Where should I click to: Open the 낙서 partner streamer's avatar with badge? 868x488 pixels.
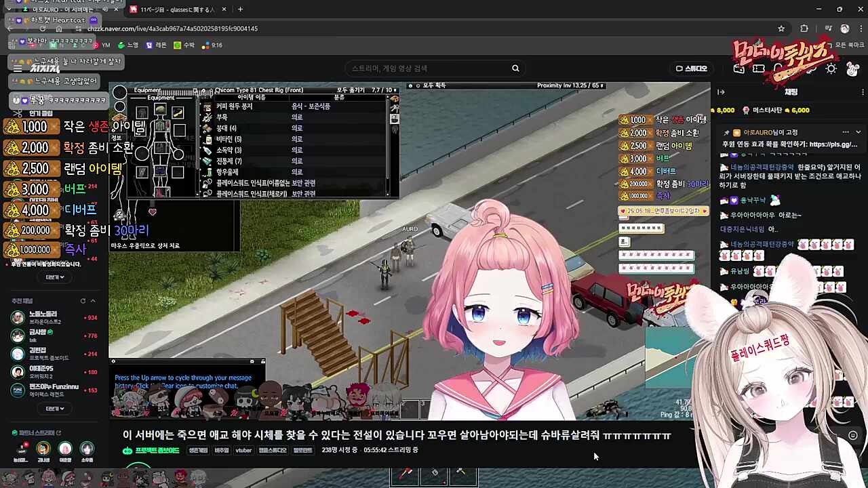(x=21, y=449)
